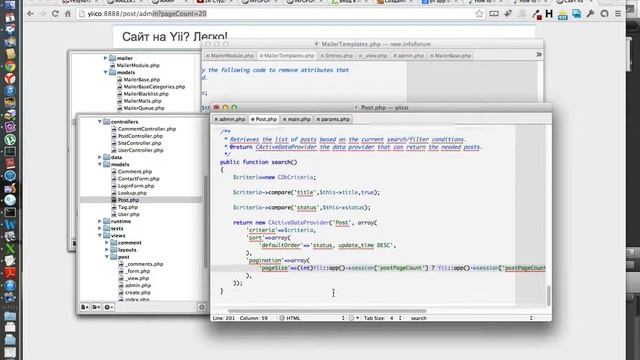Viewport: 640px width, 360px height.
Task: Click the info button at the drawer's bottom-right
Action: coord(202,307)
